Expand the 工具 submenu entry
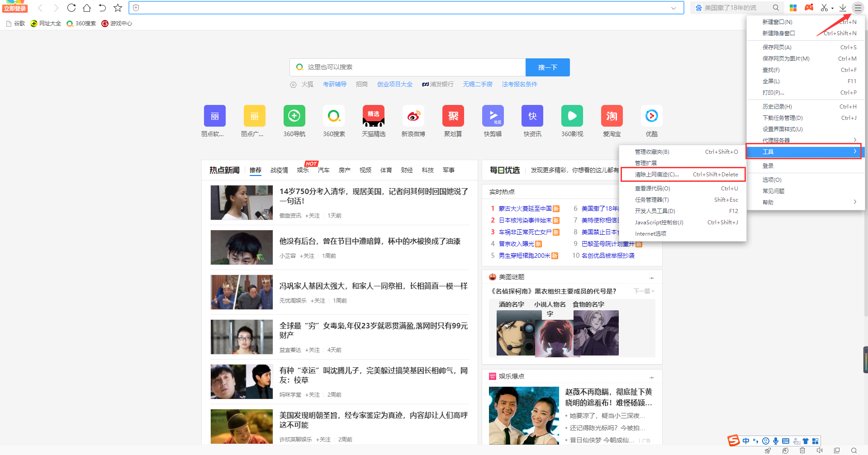This screenshot has width=868, height=455. [805, 152]
